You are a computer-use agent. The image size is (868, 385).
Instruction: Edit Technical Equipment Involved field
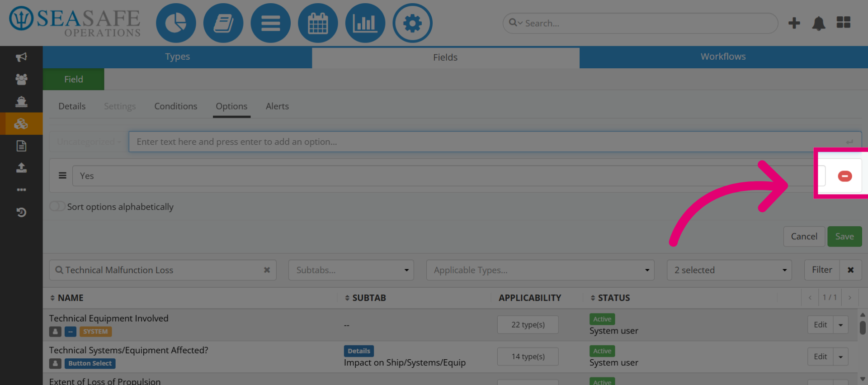tap(820, 325)
